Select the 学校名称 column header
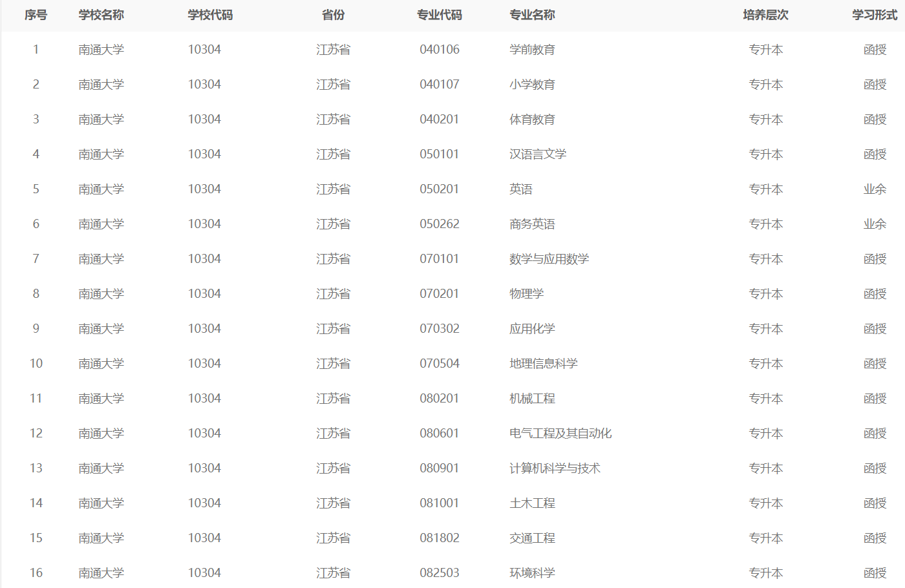Screen dimensions: 905x588 pos(101,15)
